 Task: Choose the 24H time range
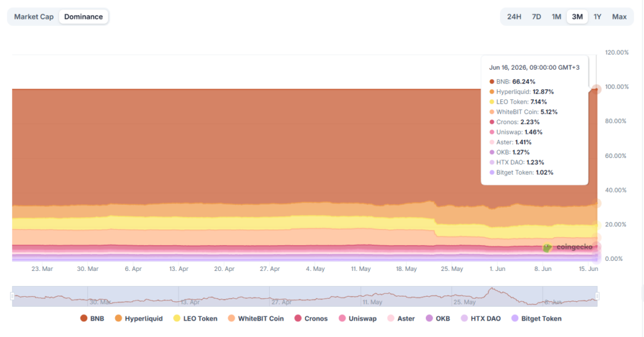coord(514,17)
